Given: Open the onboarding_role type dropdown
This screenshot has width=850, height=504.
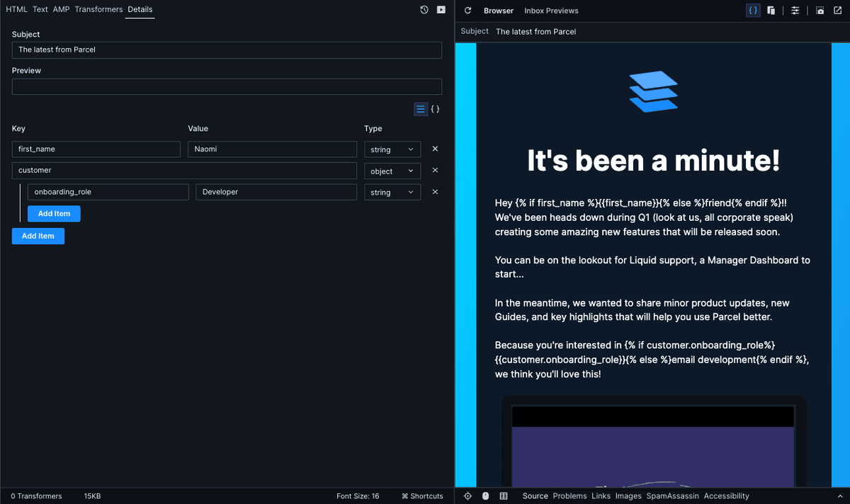Looking at the screenshot, I should 392,192.
